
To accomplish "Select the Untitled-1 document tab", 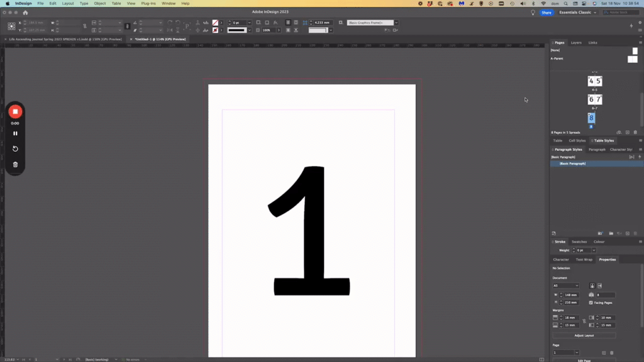I will [160, 39].
